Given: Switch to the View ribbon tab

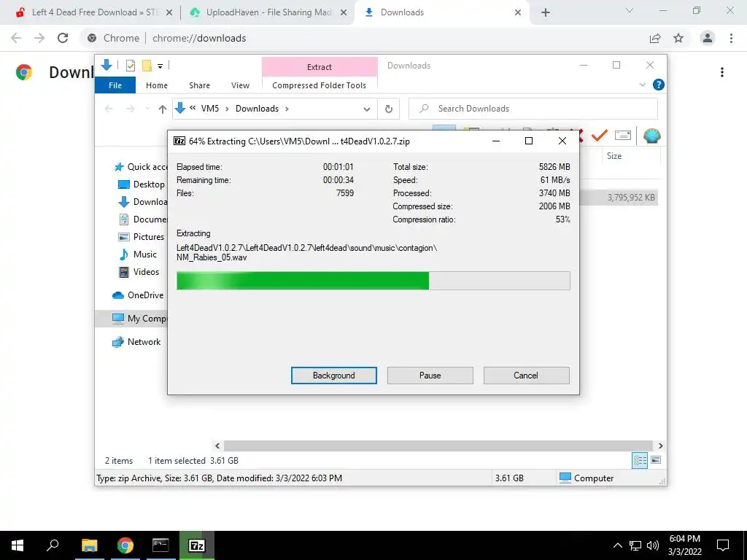Looking at the screenshot, I should click(x=240, y=85).
